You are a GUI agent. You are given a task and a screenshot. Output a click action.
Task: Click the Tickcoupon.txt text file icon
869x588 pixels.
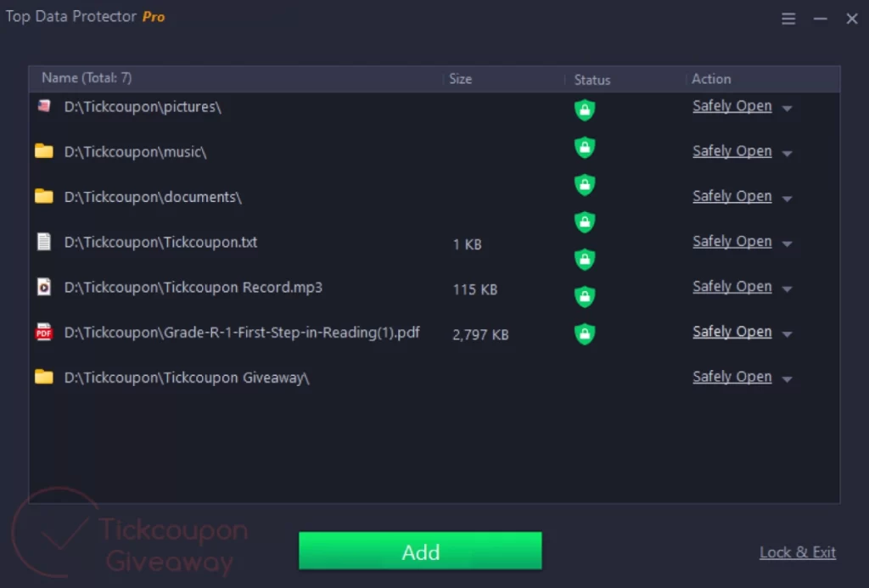[44, 242]
